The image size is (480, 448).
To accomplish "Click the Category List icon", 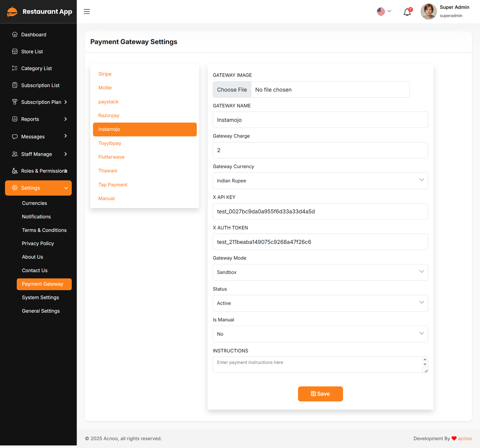I will click(15, 68).
